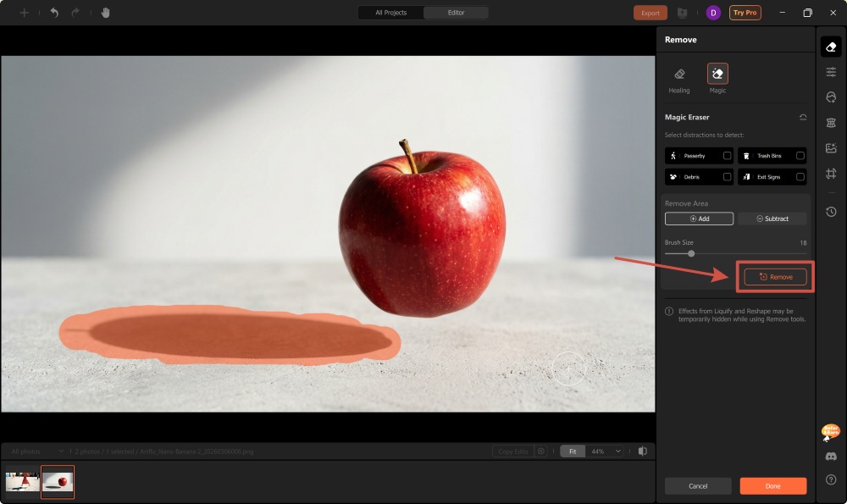The width and height of the screenshot is (847, 504).
Task: Open the Crop tool in the right sidebar
Action: [x=830, y=173]
